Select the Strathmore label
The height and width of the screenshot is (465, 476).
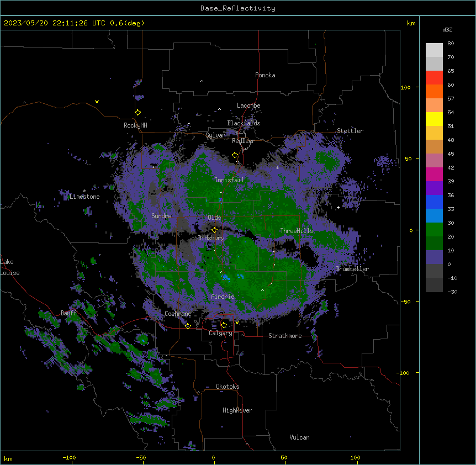(285, 336)
